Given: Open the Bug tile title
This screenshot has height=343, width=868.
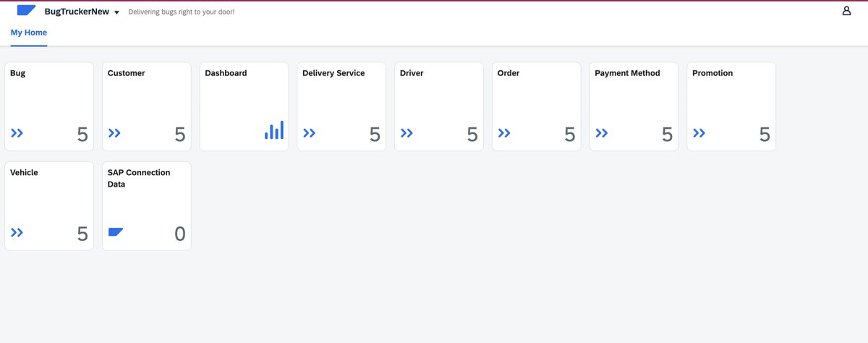Looking at the screenshot, I should (x=18, y=73).
